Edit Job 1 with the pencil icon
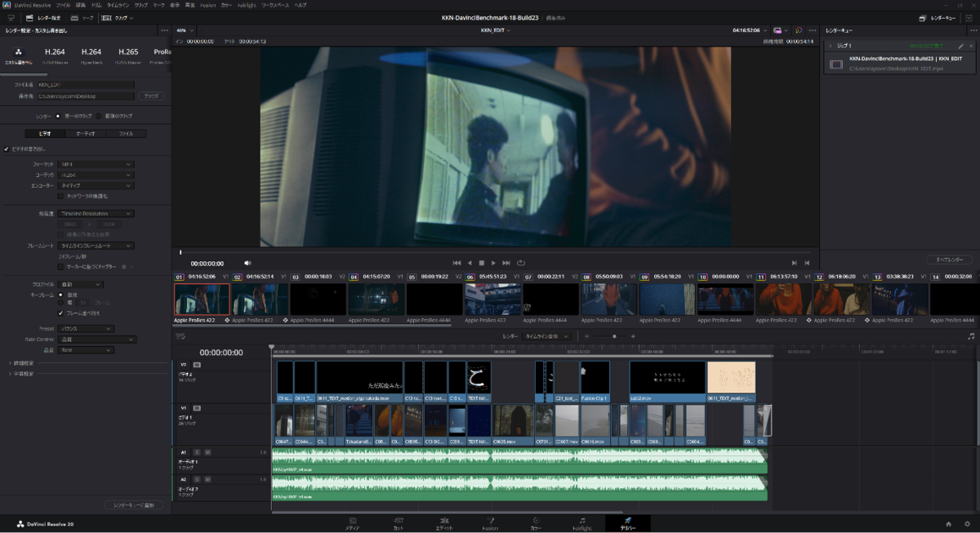Viewport: 980px width, 533px height. (x=961, y=47)
